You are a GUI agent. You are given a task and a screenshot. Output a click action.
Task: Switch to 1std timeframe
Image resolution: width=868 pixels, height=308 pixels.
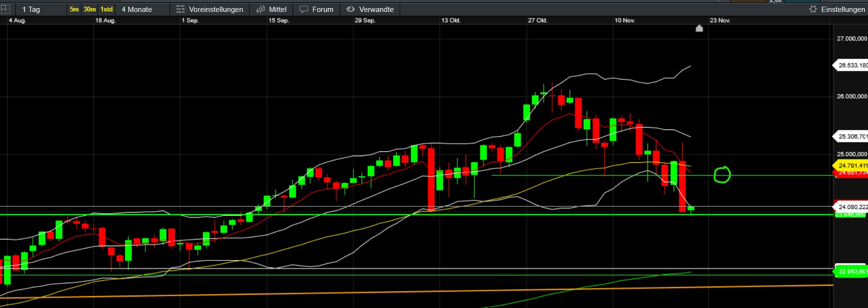pyautogui.click(x=107, y=9)
